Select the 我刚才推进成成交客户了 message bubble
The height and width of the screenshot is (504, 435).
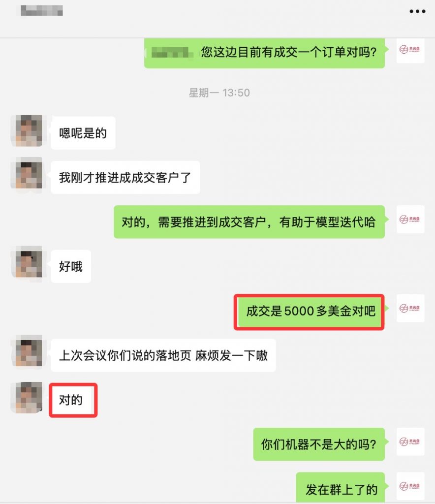125,177
